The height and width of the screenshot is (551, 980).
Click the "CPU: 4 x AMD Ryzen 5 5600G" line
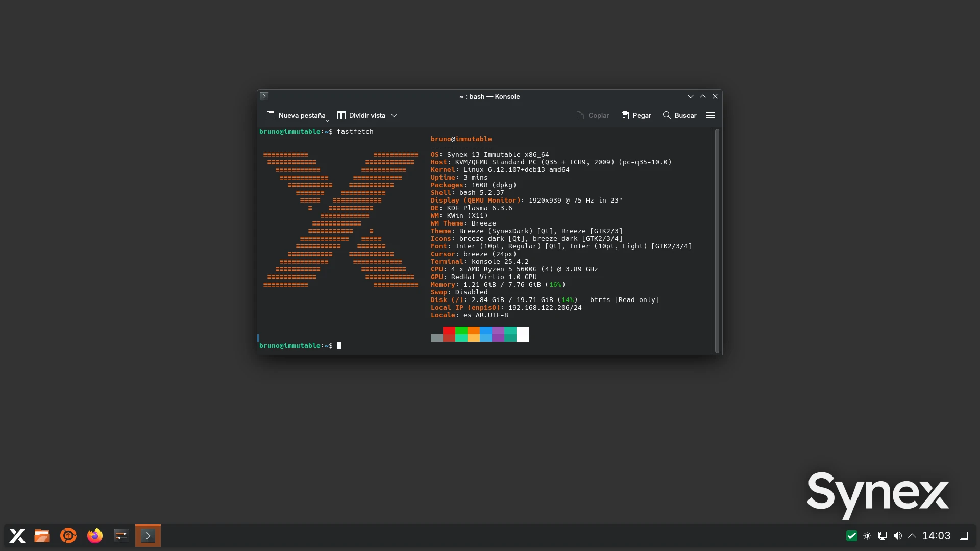click(514, 269)
